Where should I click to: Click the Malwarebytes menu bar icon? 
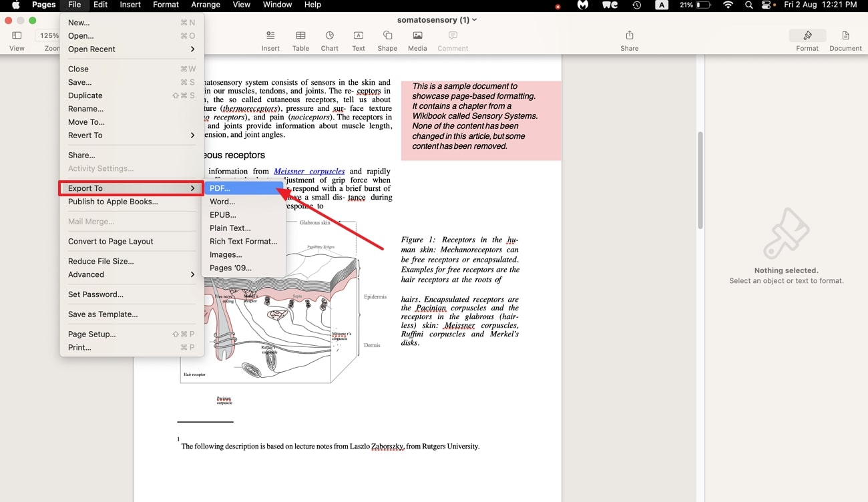(582, 5)
